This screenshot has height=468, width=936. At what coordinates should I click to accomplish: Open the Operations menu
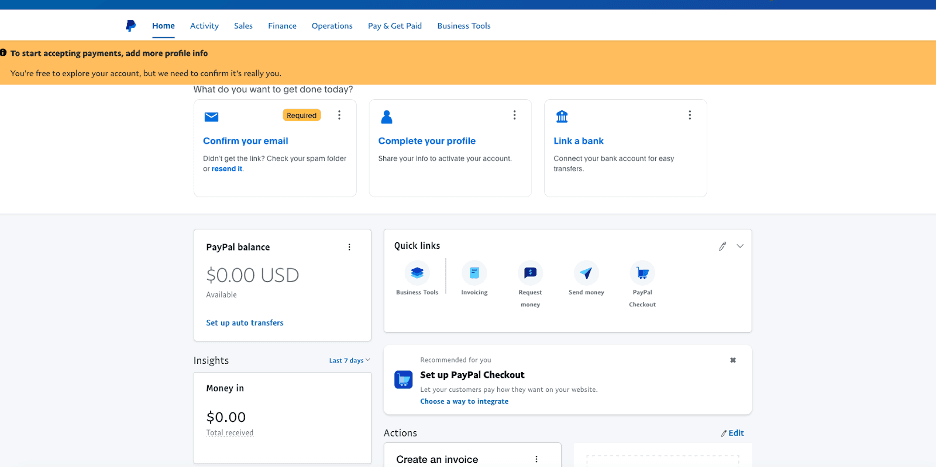pos(332,26)
